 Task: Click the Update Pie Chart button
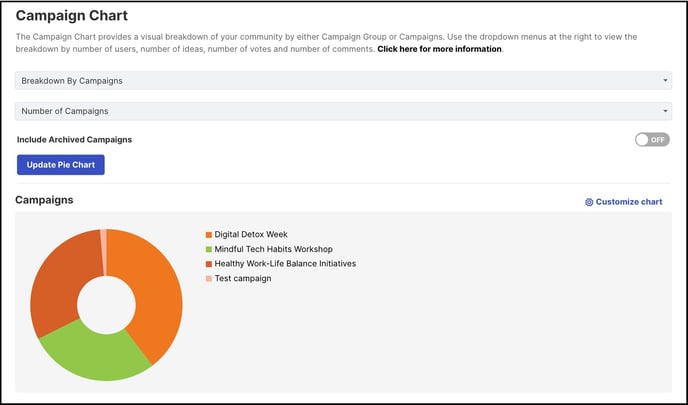[x=61, y=165]
